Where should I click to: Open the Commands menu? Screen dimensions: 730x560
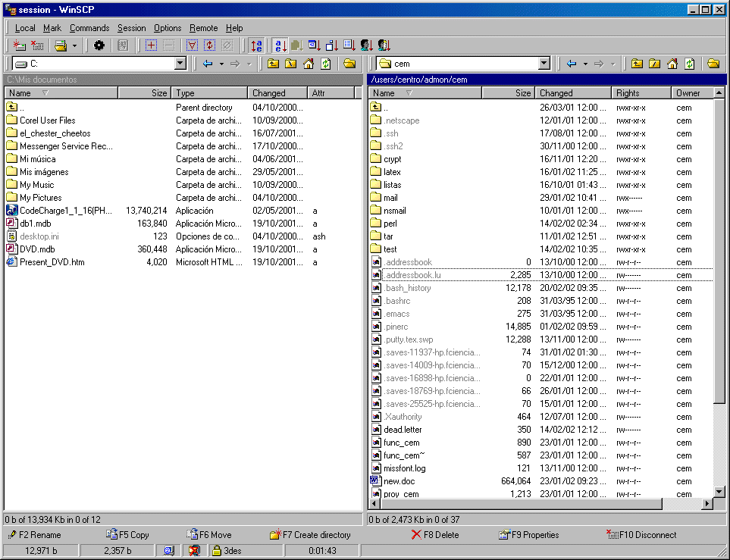tap(89, 28)
